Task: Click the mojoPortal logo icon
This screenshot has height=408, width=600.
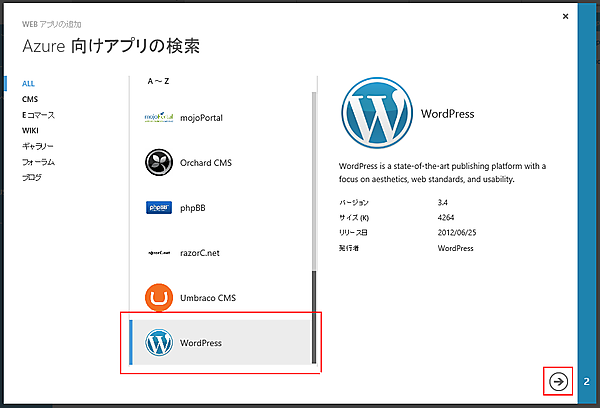Action: click(x=160, y=117)
